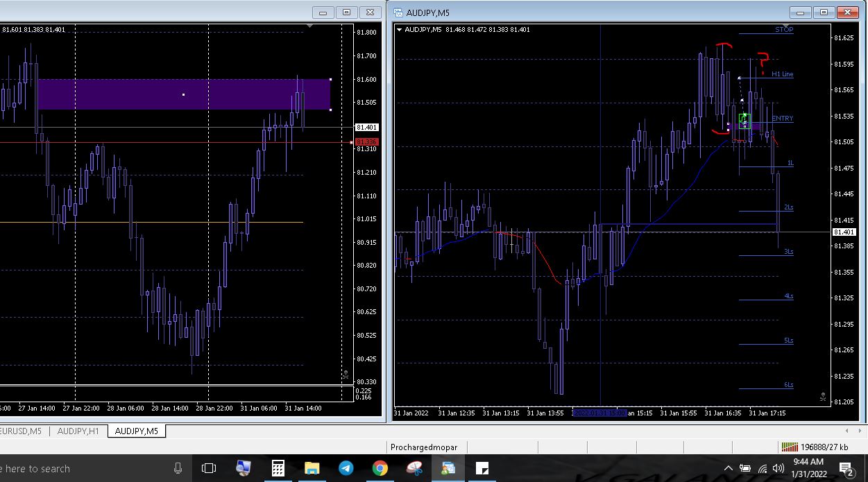The image size is (868, 482).
Task: Select the 3Ls level label
Action: 789,252
